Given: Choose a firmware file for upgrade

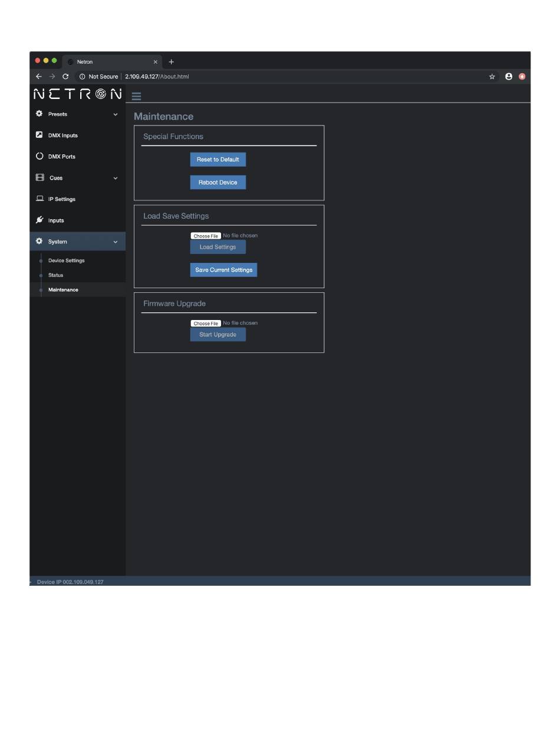Looking at the screenshot, I should pyautogui.click(x=205, y=324).
